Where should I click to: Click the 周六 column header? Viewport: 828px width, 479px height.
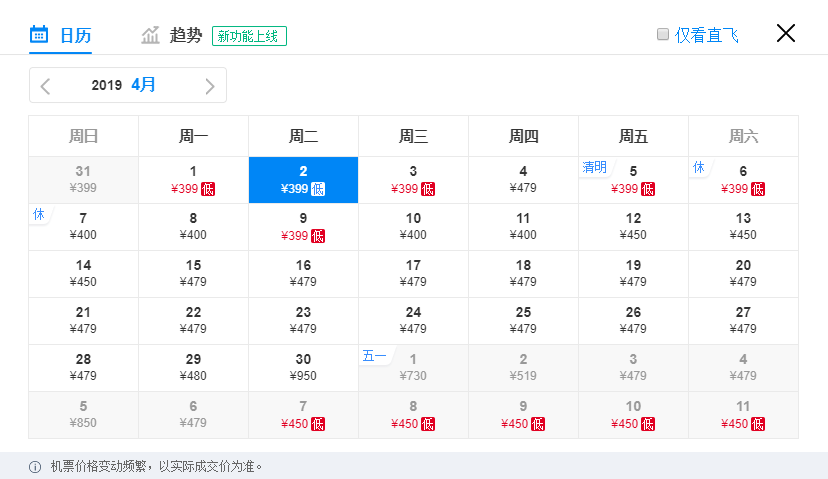[744, 136]
